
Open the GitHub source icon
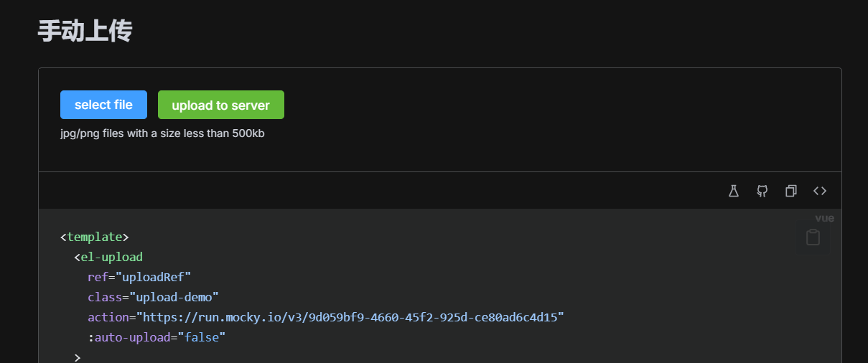pos(762,191)
